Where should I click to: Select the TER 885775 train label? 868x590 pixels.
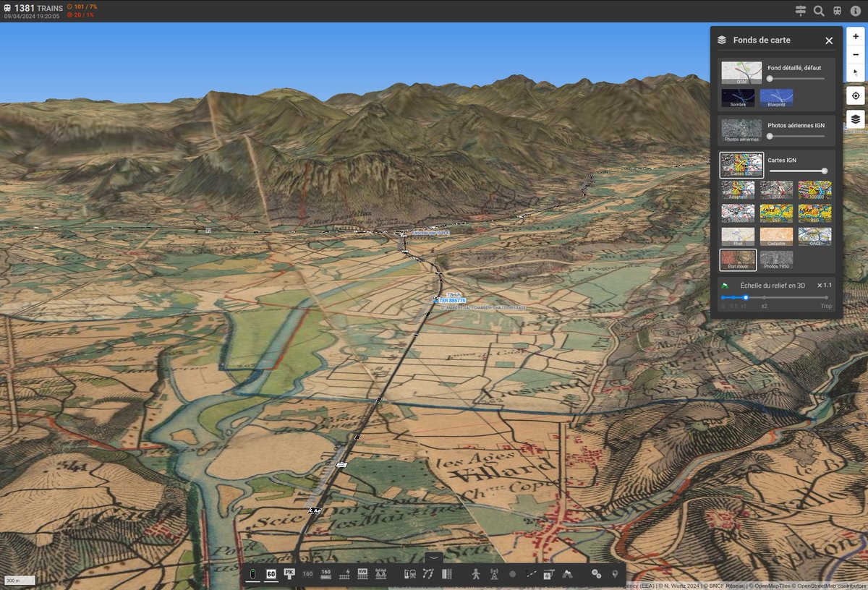point(452,300)
